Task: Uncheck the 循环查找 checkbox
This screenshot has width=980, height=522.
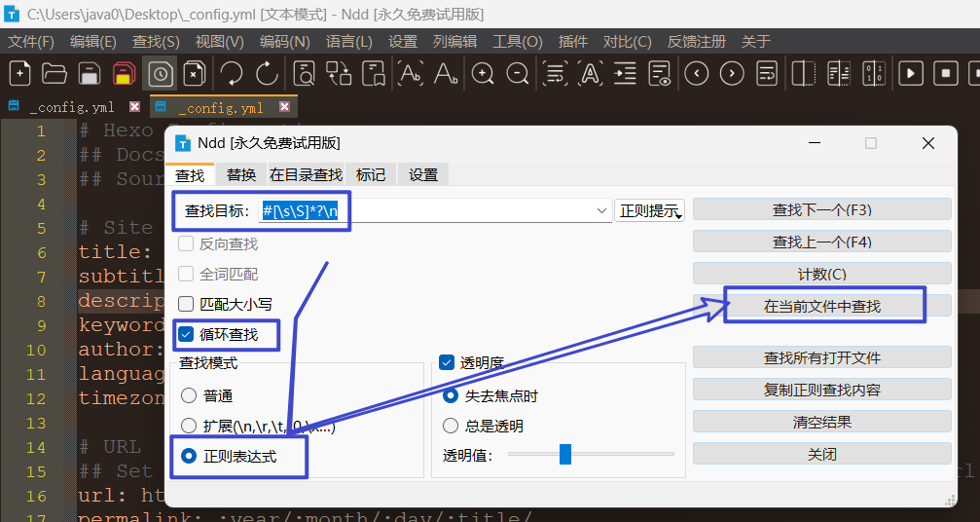Action: 187,334
